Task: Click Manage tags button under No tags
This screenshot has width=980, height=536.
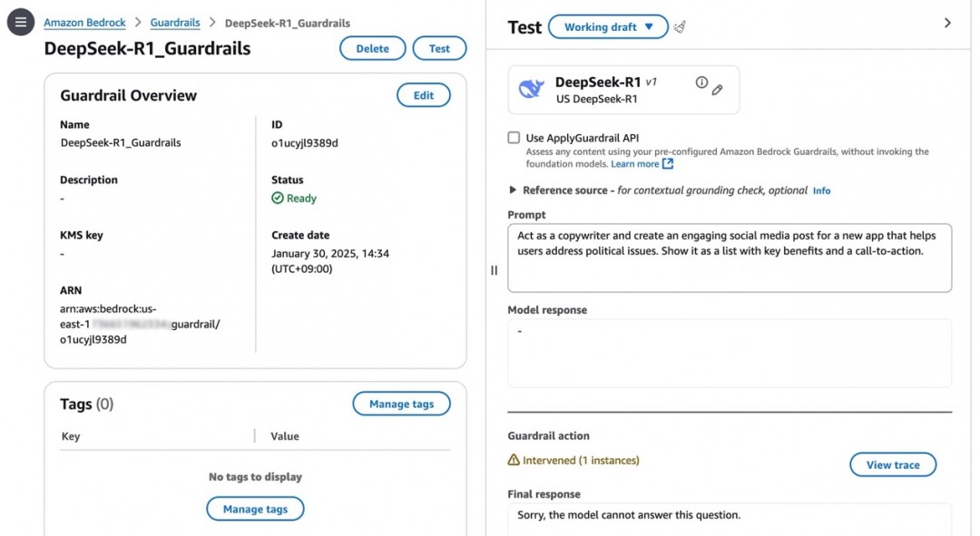Action: pos(255,509)
